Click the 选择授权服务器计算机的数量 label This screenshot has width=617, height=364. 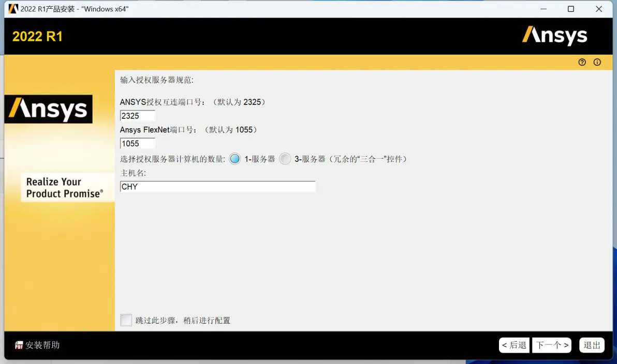pos(172,159)
